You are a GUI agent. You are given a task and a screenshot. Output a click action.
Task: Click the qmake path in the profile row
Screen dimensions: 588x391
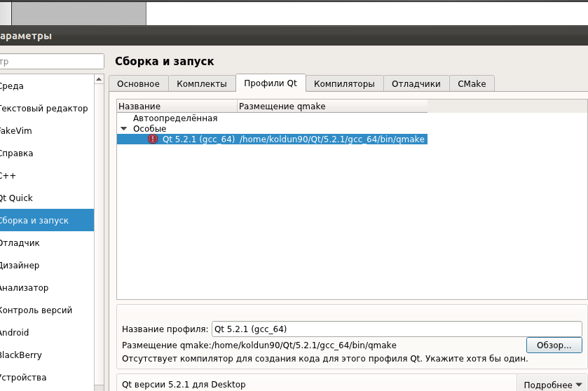tap(332, 139)
